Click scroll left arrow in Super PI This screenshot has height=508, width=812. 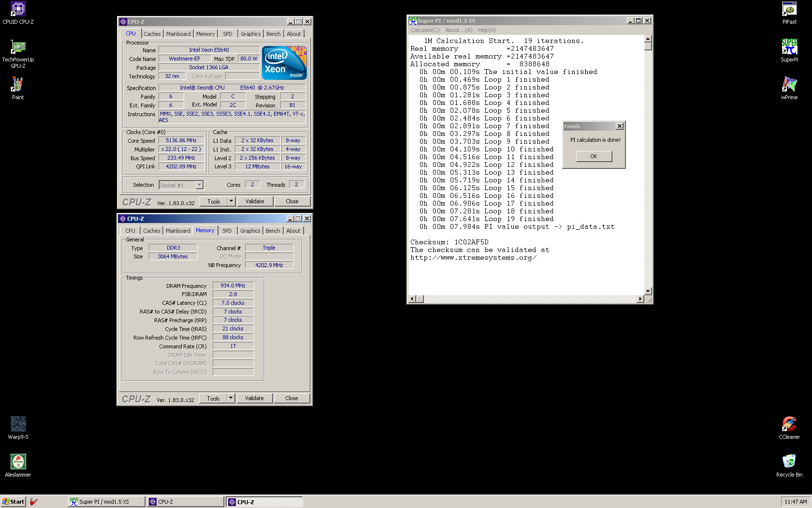(x=412, y=299)
